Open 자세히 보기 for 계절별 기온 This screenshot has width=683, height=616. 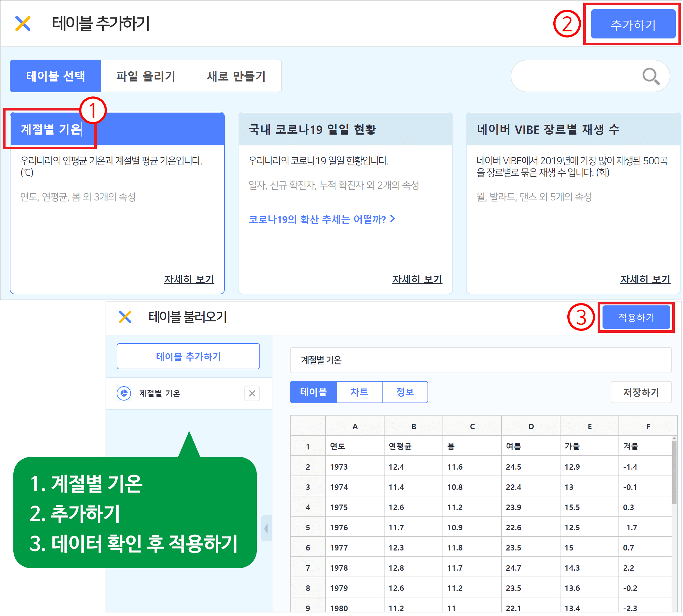tap(189, 279)
